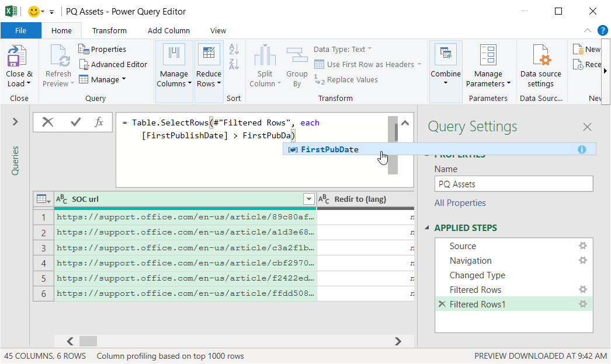Switch to the Transform tab

tap(109, 30)
